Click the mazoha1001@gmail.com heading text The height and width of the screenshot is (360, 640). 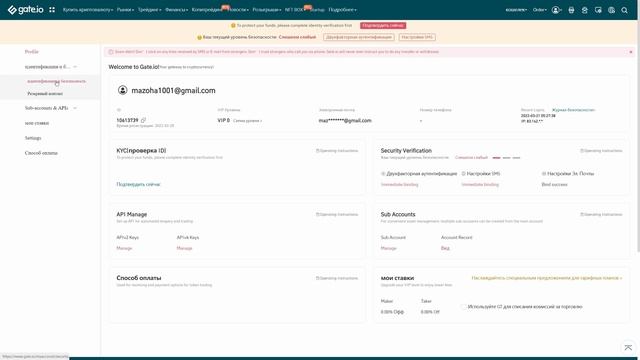click(173, 91)
